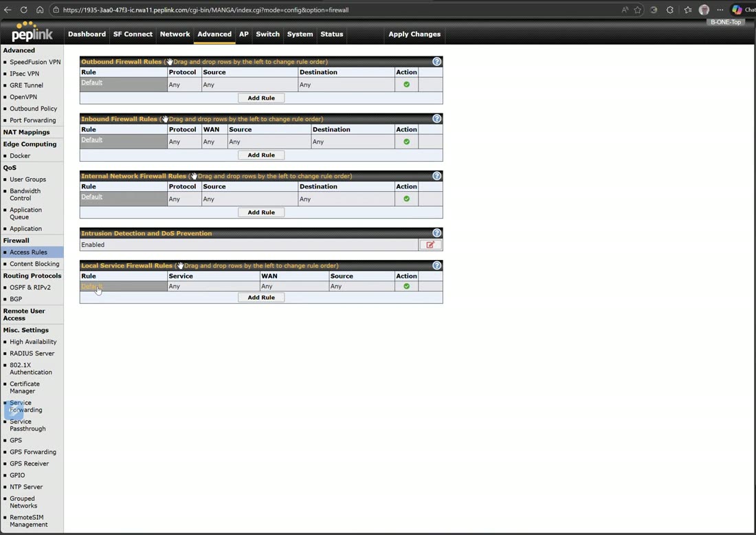Open the Switch tab
This screenshot has width=756, height=535.
(x=267, y=34)
